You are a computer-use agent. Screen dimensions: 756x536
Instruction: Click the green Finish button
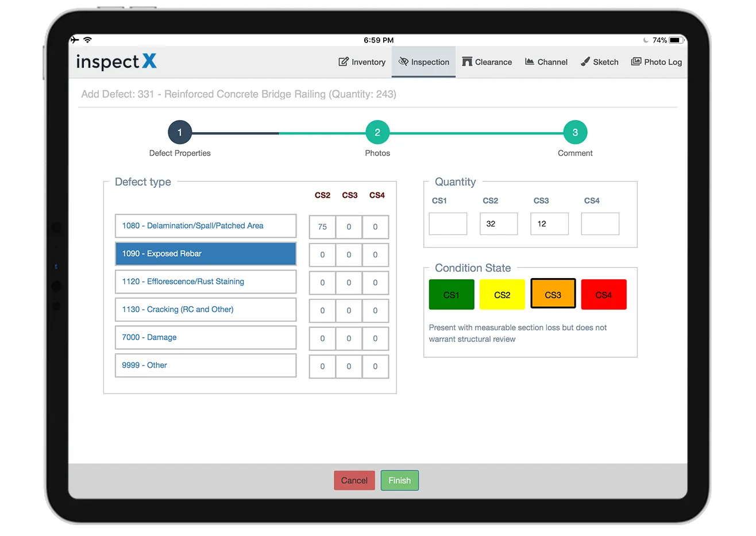click(x=399, y=480)
